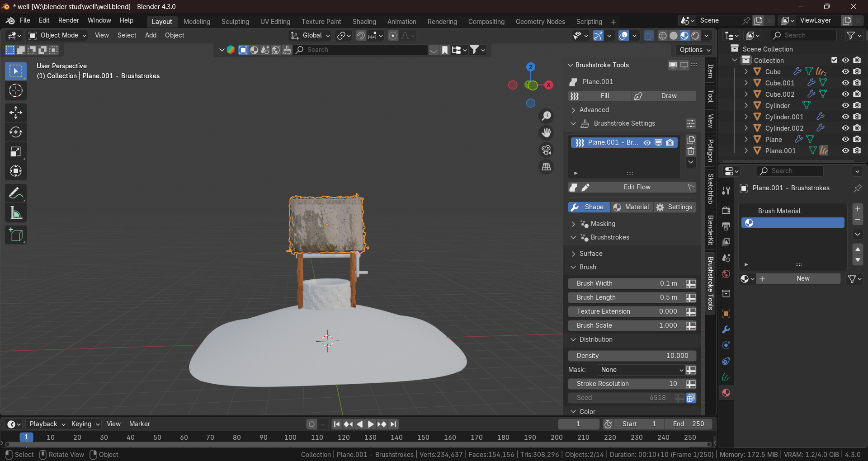This screenshot has width=868, height=461.
Task: Select the Add Cube tool
Action: pyautogui.click(x=16, y=235)
